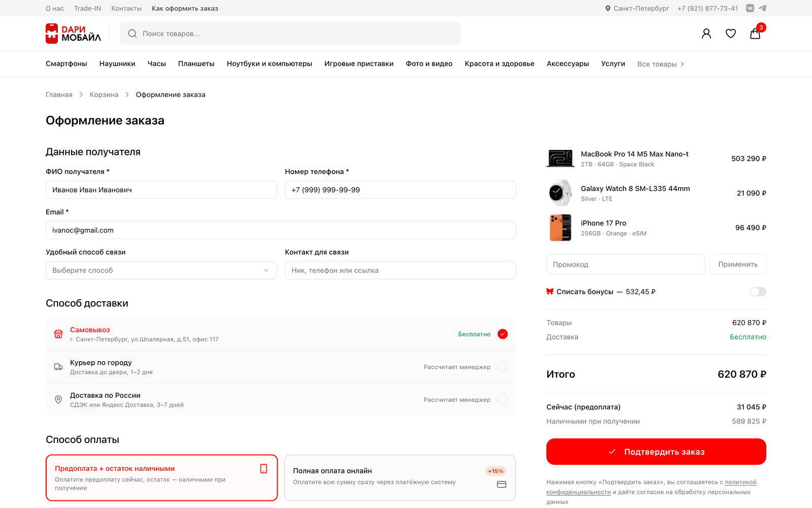Click the map pin icon beside Доставка по России

[58, 400]
